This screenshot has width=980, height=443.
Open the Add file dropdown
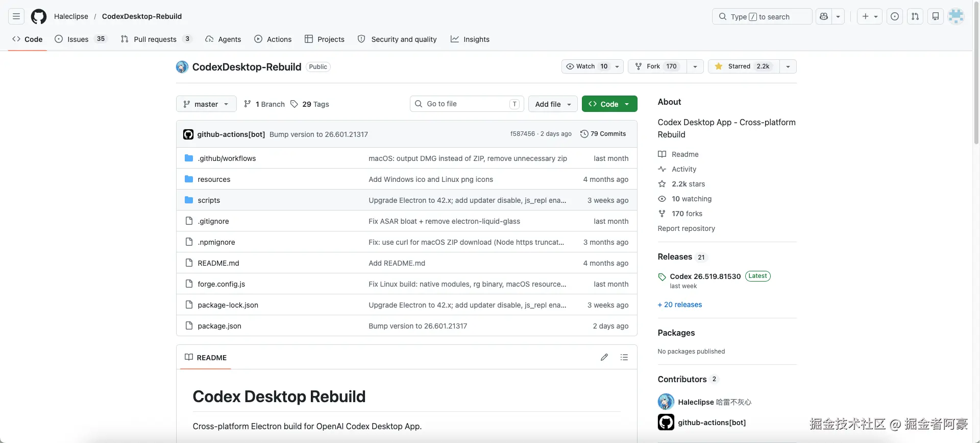pos(553,104)
